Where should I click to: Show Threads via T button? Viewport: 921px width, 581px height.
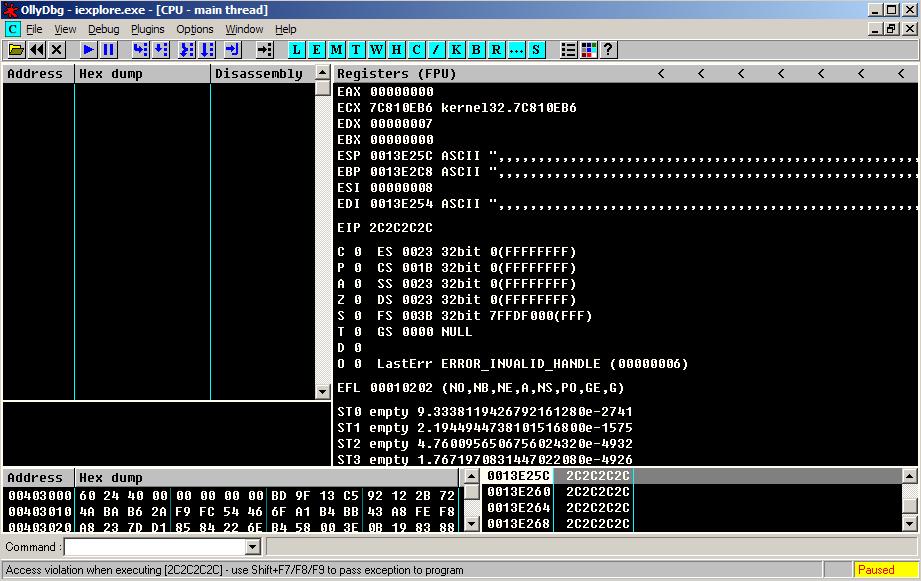[356, 50]
